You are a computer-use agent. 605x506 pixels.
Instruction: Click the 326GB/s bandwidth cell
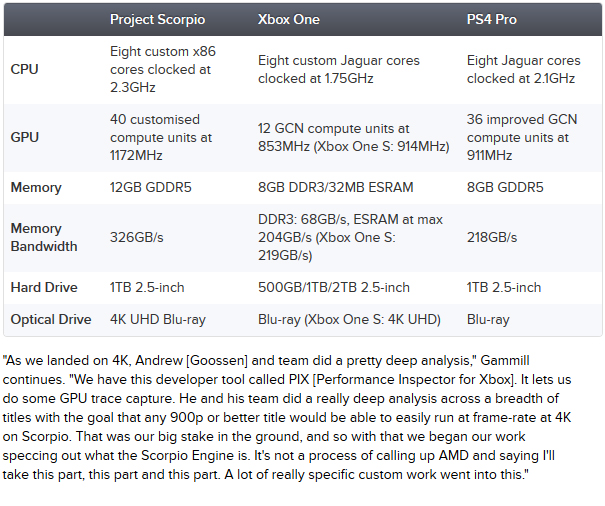(137, 237)
